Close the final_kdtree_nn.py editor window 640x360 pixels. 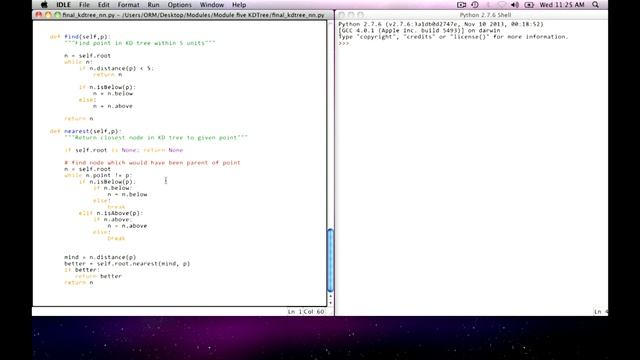tap(39, 15)
